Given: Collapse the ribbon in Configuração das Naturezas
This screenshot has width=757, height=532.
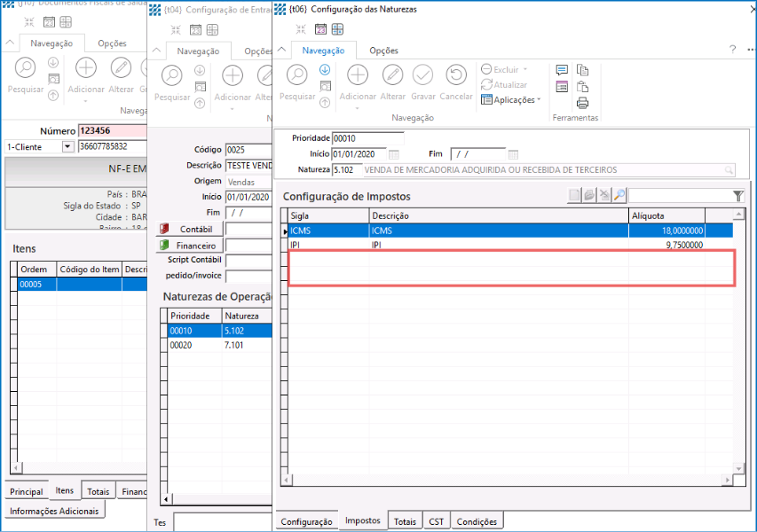Looking at the screenshot, I should click(x=283, y=51).
